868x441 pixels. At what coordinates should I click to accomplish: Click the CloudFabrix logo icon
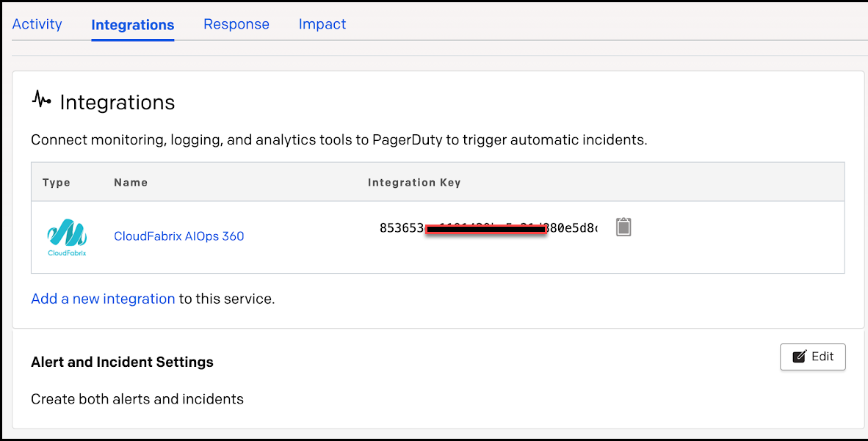tap(67, 237)
